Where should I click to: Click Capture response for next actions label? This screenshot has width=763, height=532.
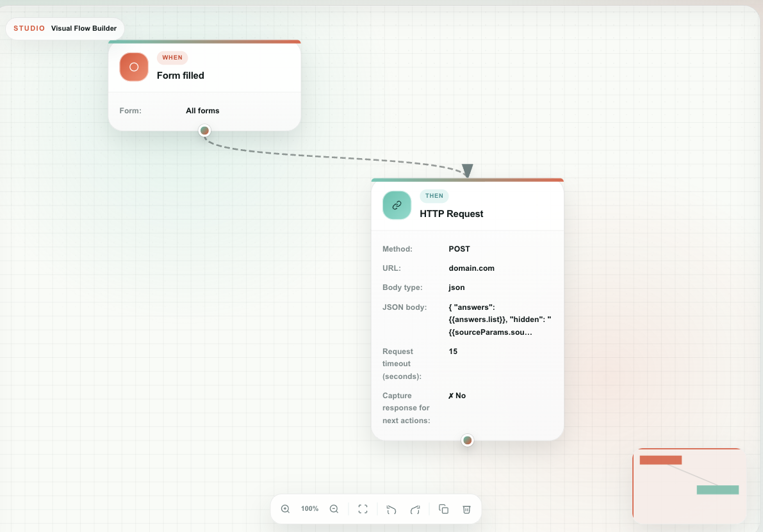tap(406, 408)
